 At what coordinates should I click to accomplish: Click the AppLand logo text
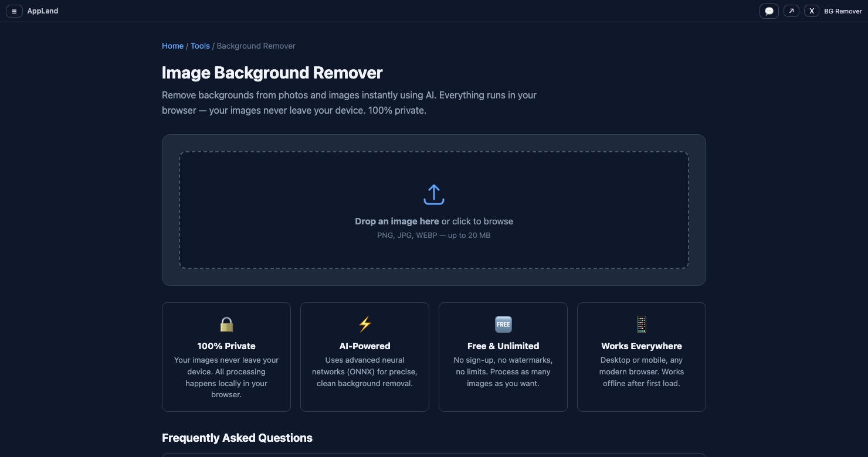tap(43, 11)
